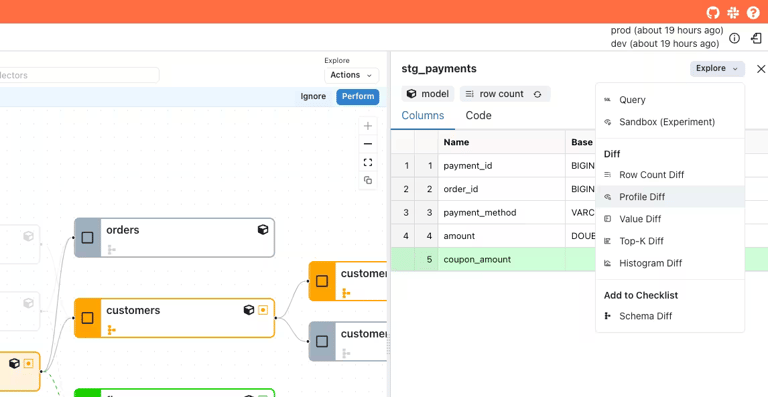Select the Query menu item
The width and height of the screenshot is (768, 397).
point(670,100)
